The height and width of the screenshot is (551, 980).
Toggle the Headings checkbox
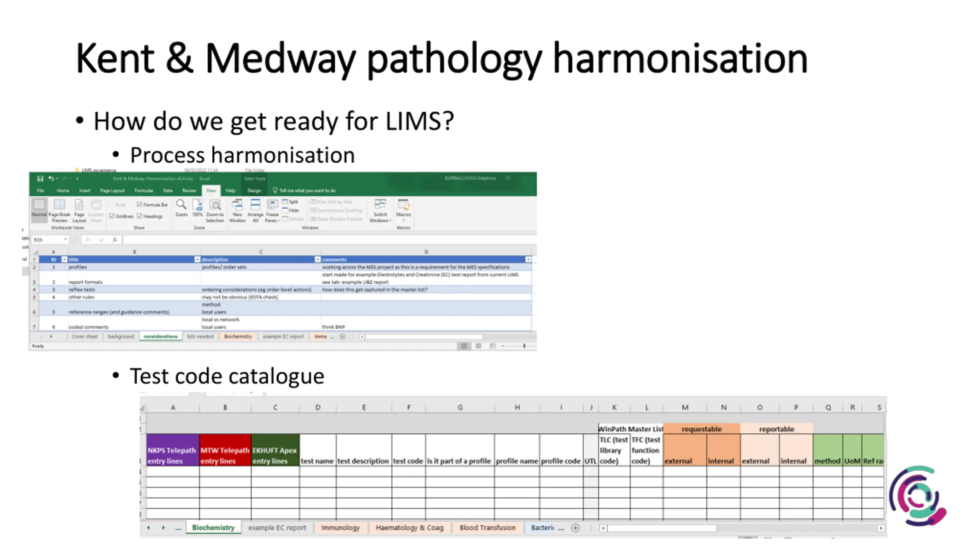pyautogui.click(x=140, y=216)
